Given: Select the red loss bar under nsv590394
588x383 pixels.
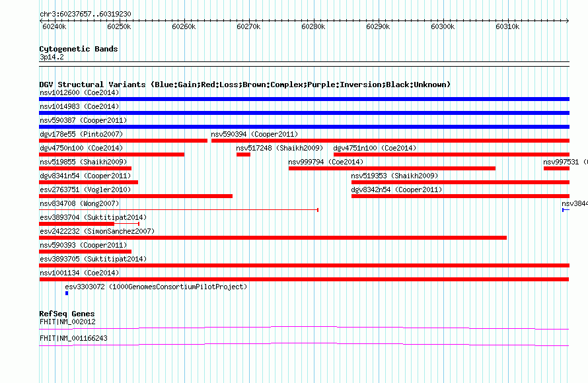Looking at the screenshot, I should 390,141.
